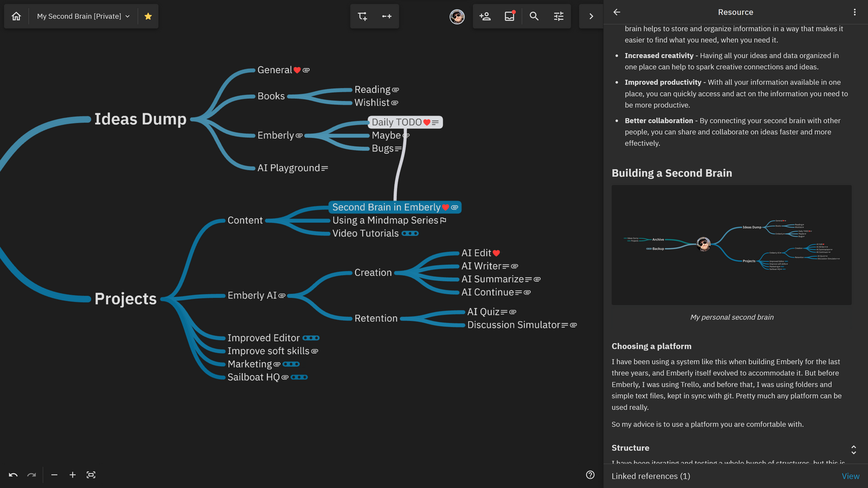Image resolution: width=868 pixels, height=488 pixels.
Task: Open map settings sliders icon
Action: 558,16
